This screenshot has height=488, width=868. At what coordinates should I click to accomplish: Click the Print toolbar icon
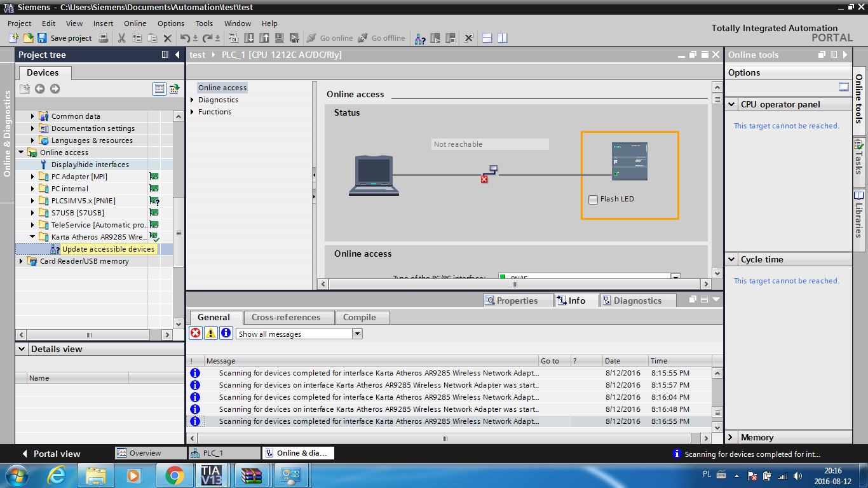[x=104, y=38]
